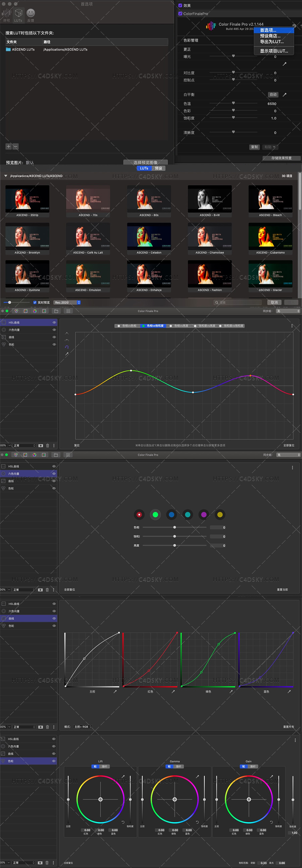Add a LUT folder with the plus button
302x868 pixels.
9,146
